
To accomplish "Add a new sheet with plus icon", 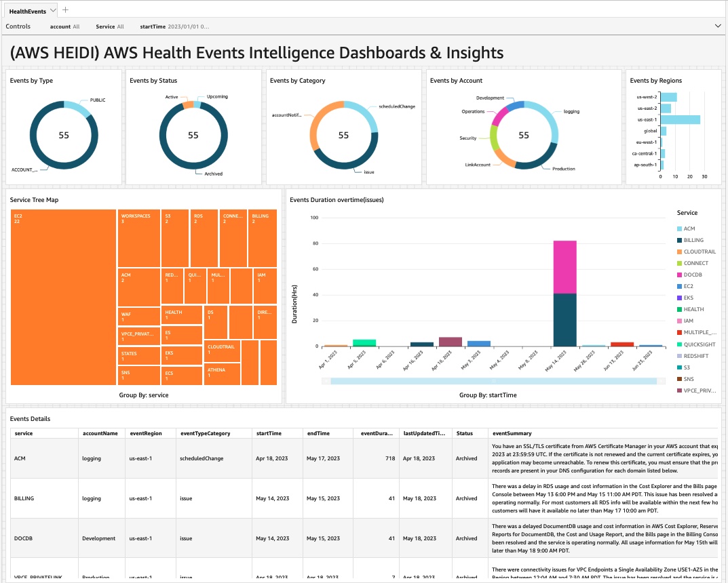I will [x=65, y=9].
